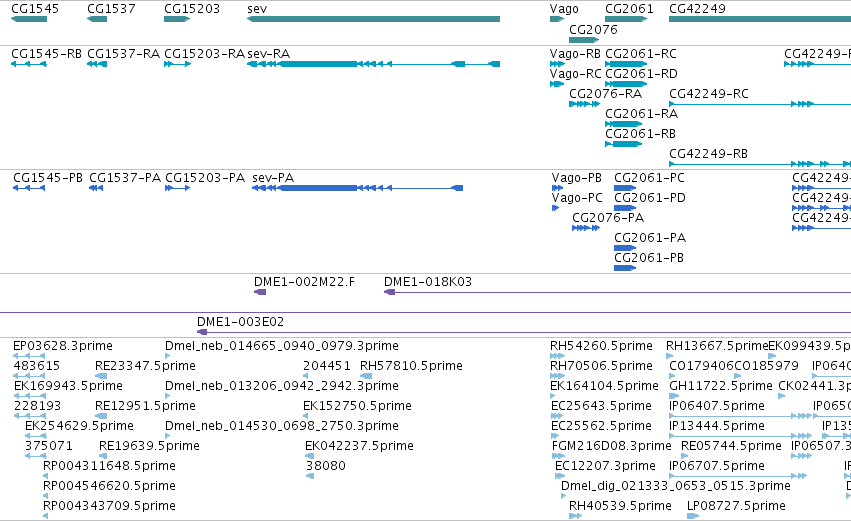Open the EK169943.5prime label

click(x=68, y=386)
